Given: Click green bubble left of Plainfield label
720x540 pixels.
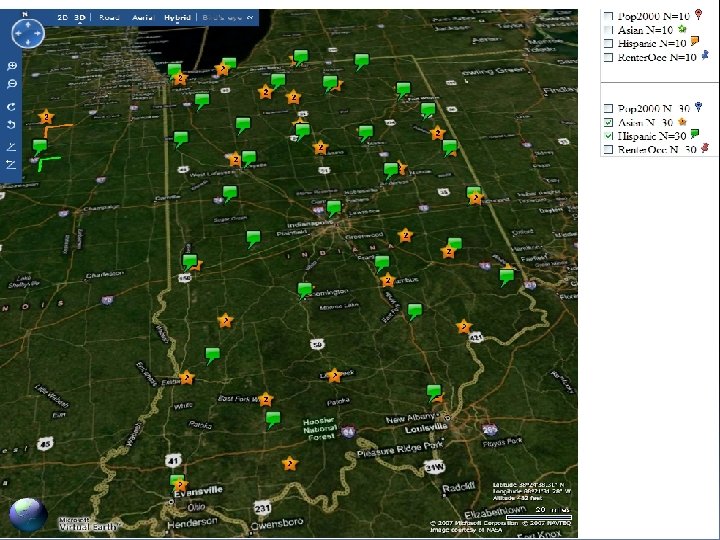Looking at the screenshot, I should (253, 239).
